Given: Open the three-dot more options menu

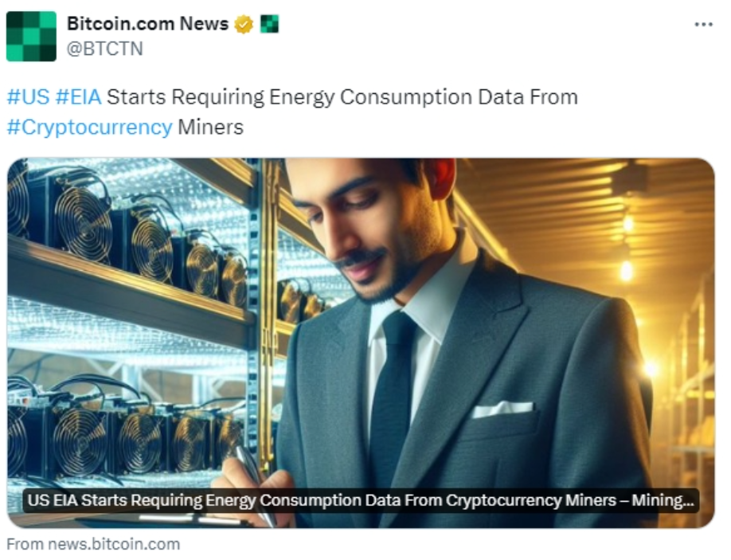Looking at the screenshot, I should 703,24.
